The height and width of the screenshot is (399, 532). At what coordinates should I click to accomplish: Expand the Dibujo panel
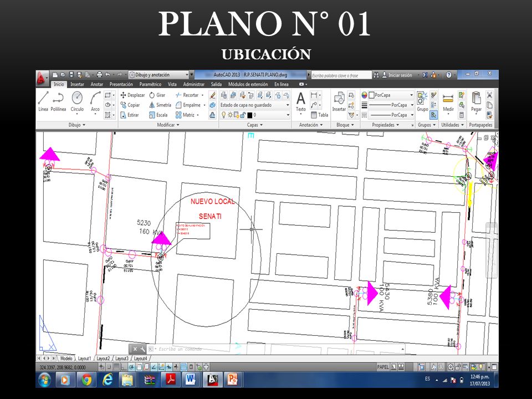[77, 125]
